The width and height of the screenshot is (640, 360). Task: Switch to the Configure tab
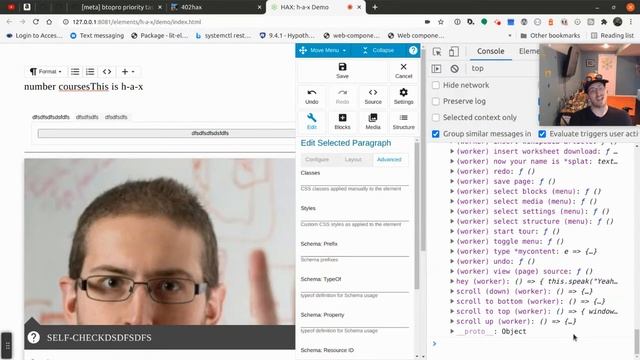tap(317, 160)
